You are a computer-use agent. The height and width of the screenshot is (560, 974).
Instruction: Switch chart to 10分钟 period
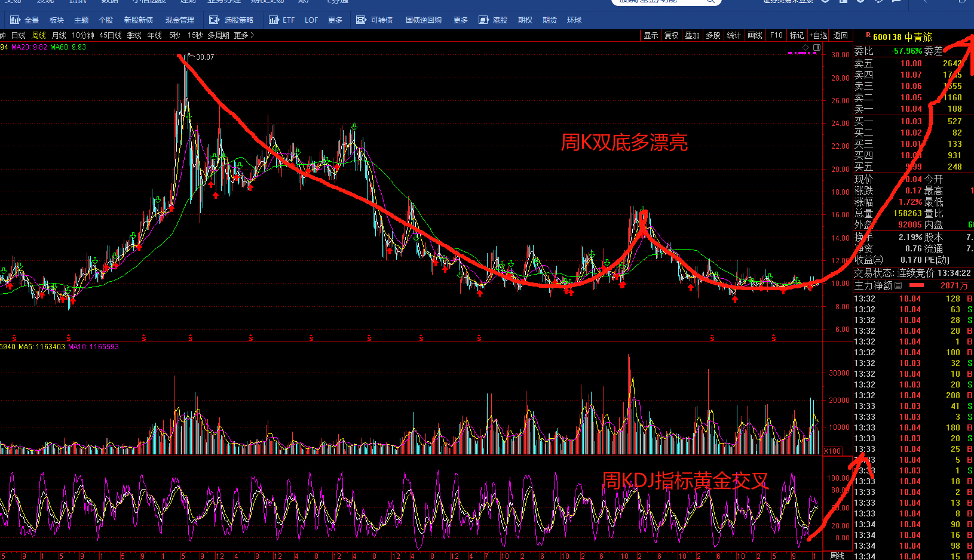click(83, 35)
